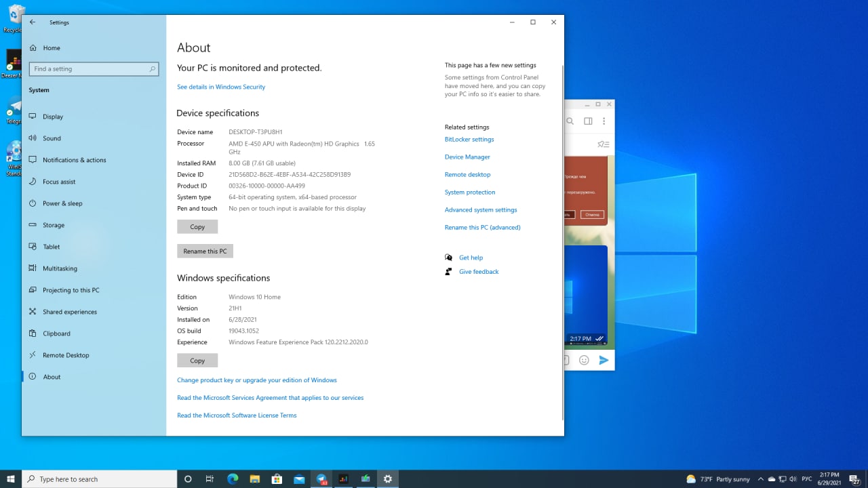The width and height of the screenshot is (868, 488).
Task: Open Windows desktop image thumbnail in Telegram chat
Action: click(586, 295)
